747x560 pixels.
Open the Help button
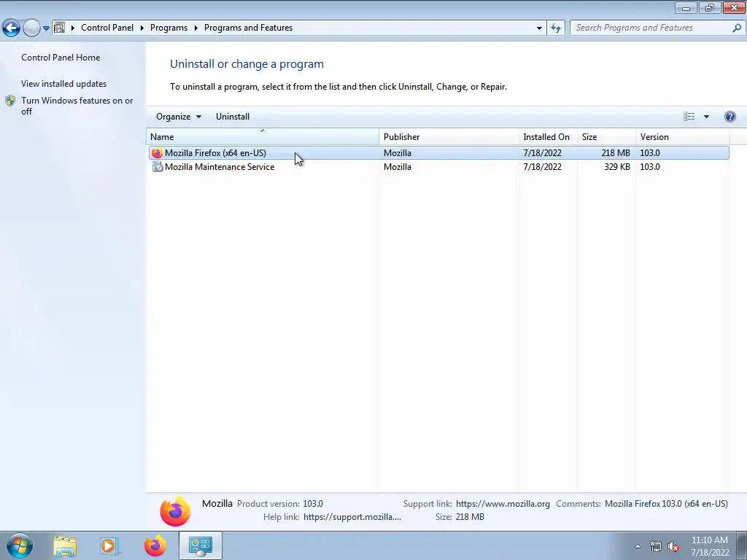[729, 117]
